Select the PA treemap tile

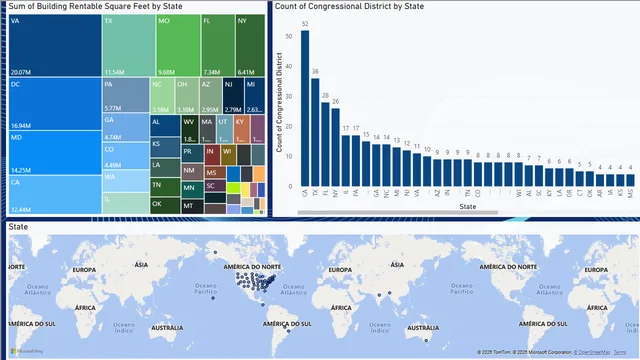(x=126, y=95)
